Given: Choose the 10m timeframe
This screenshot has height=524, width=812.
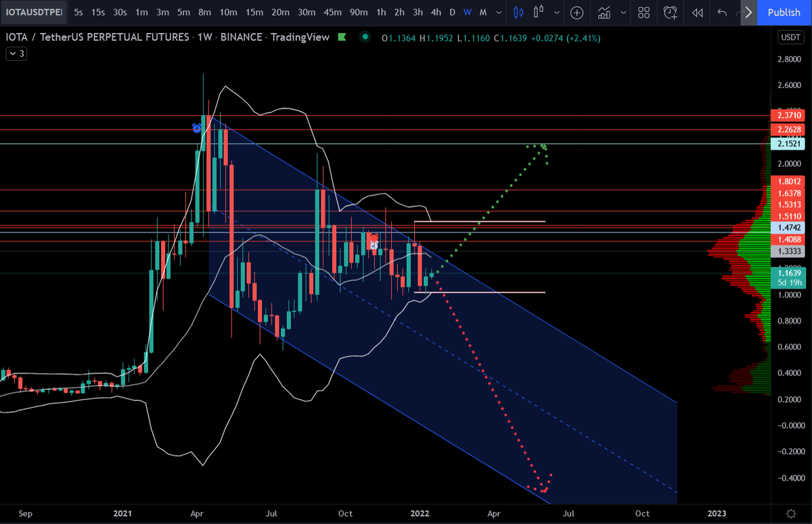Looking at the screenshot, I should tap(229, 12).
